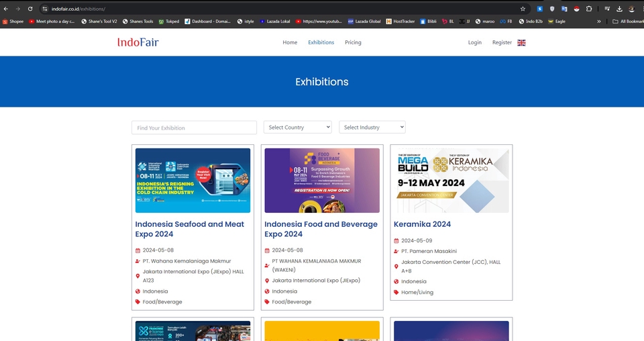Open the Keramika 2024 title link
Image resolution: width=644 pixels, height=341 pixels.
pos(422,224)
